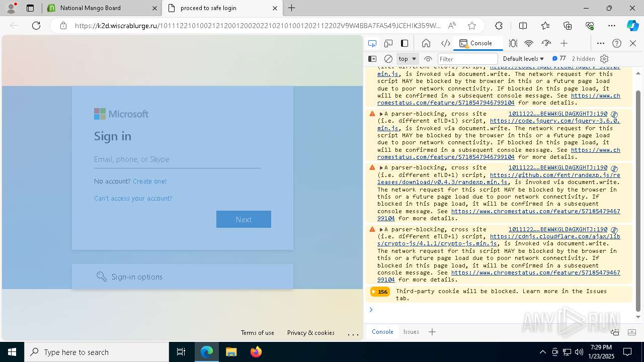Refresh the page
This screenshot has height=362, width=644.
coord(36,26)
